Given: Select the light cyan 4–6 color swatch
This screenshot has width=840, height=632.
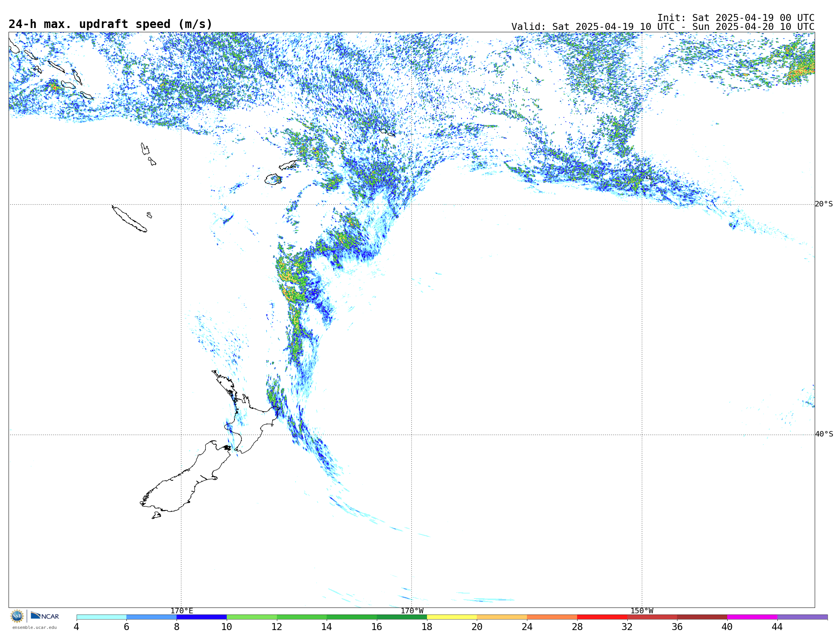Looking at the screenshot, I should pyautogui.click(x=101, y=617).
